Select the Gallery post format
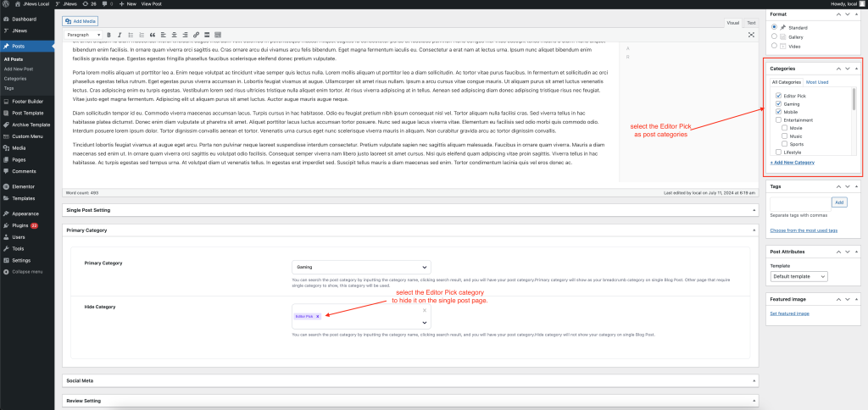 point(774,36)
